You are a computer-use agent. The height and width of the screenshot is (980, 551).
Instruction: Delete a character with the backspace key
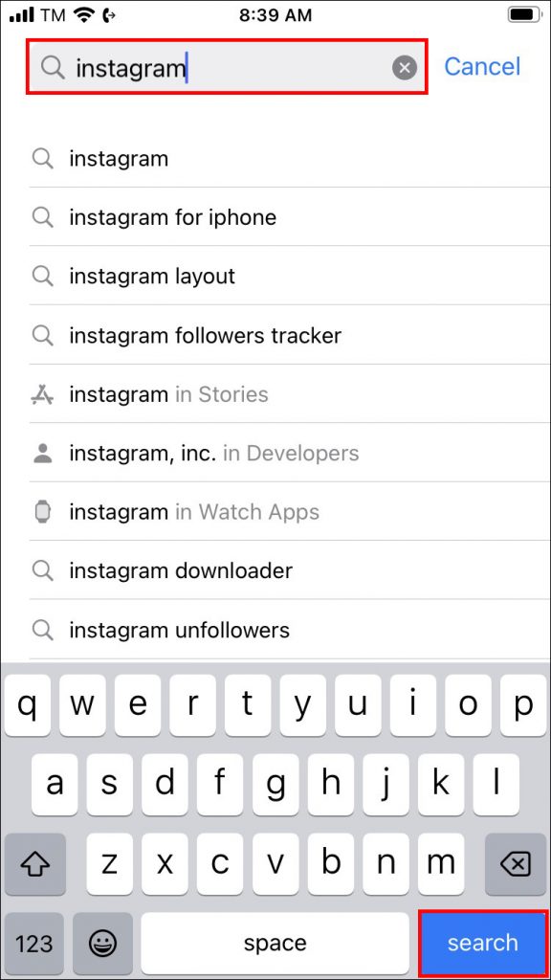click(x=514, y=864)
